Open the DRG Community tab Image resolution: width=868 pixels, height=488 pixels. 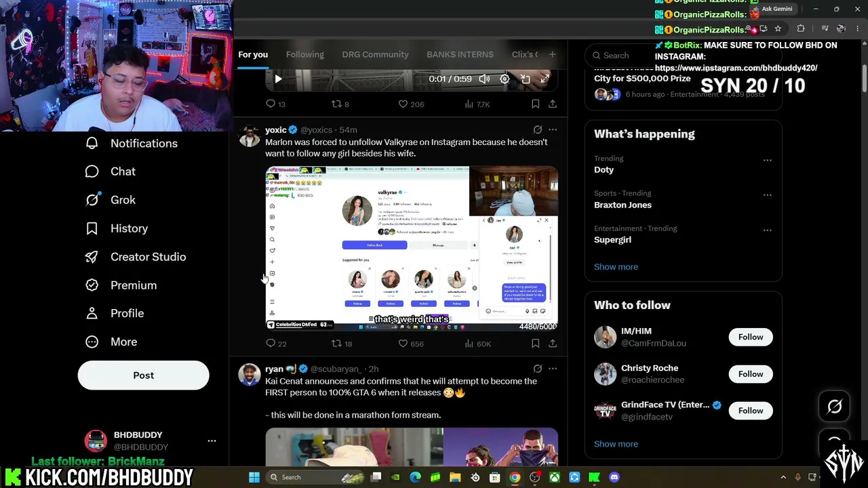(x=375, y=54)
